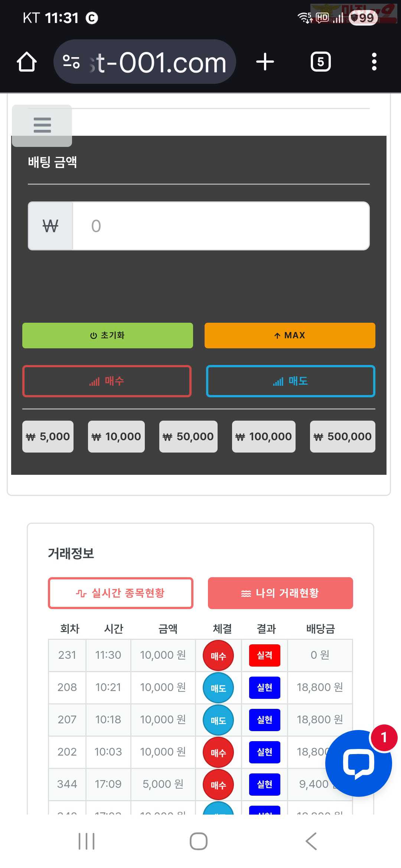Select the red 매수 buy option

coord(107,381)
